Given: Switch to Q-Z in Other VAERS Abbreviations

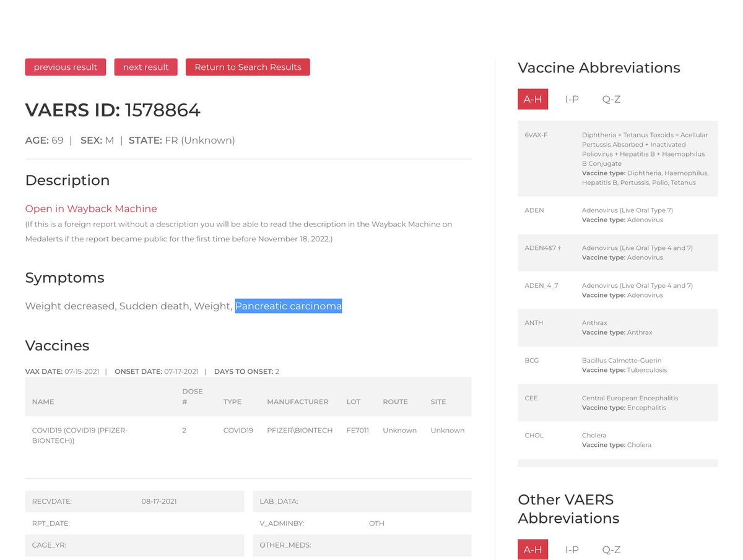Looking at the screenshot, I should (610, 549).
